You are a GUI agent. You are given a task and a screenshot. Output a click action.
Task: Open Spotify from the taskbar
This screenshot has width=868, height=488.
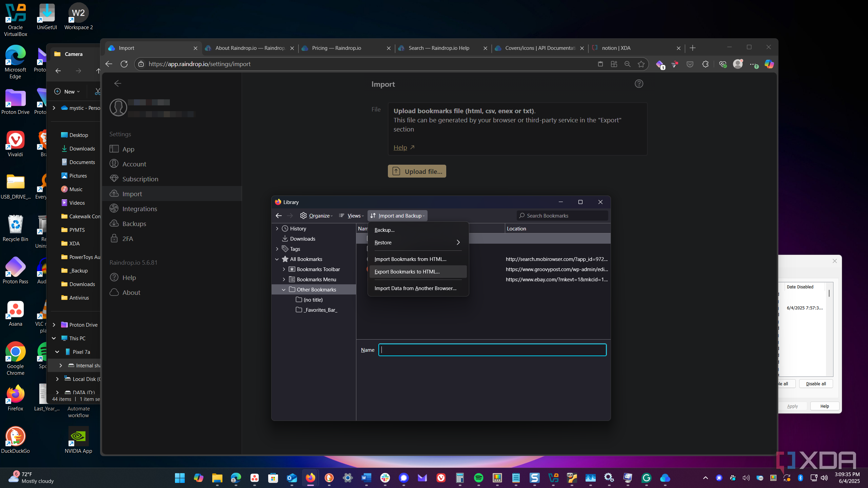coord(478,478)
